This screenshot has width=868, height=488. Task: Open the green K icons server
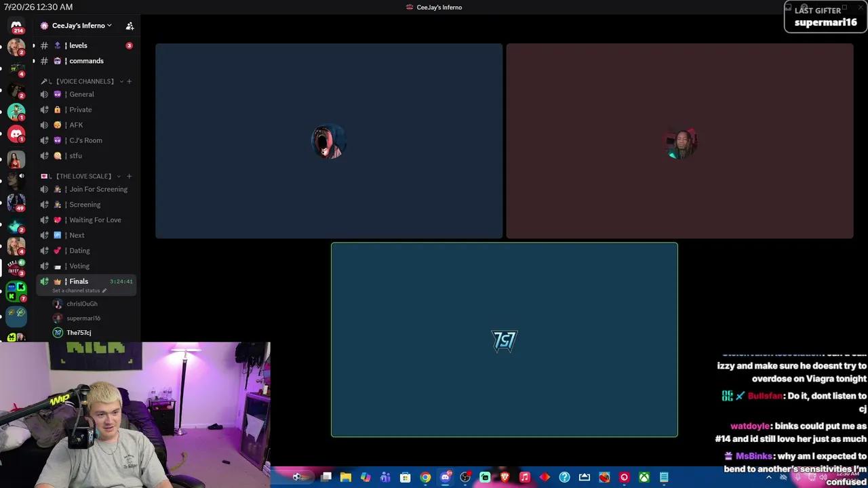[16, 291]
